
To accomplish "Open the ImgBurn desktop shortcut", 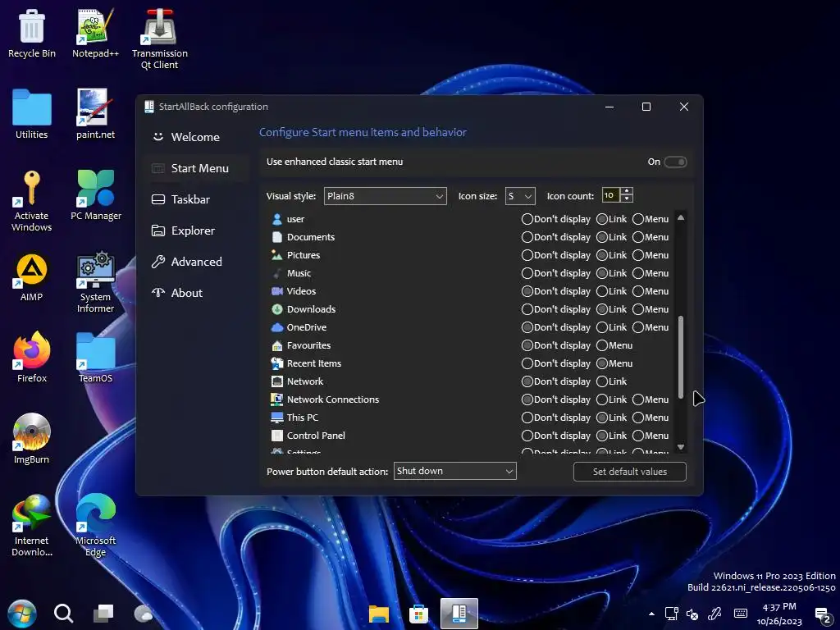I will (32, 440).
